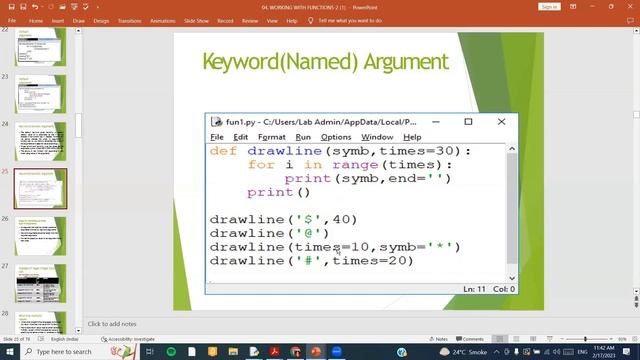The height and width of the screenshot is (360, 640).
Task: Open the Animations ribbon tab
Action: click(x=162, y=20)
